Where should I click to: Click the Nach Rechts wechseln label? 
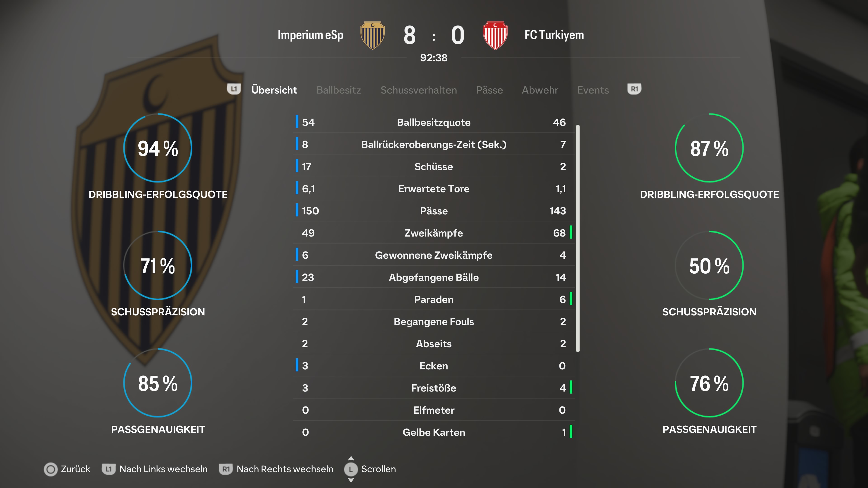click(x=285, y=469)
